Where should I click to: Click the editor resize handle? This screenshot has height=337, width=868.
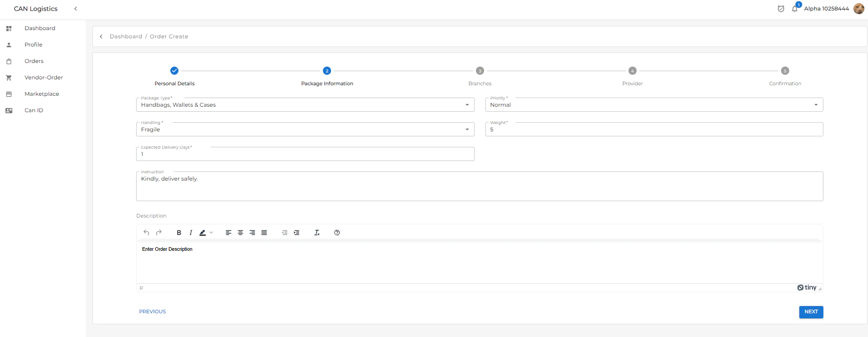(820, 289)
